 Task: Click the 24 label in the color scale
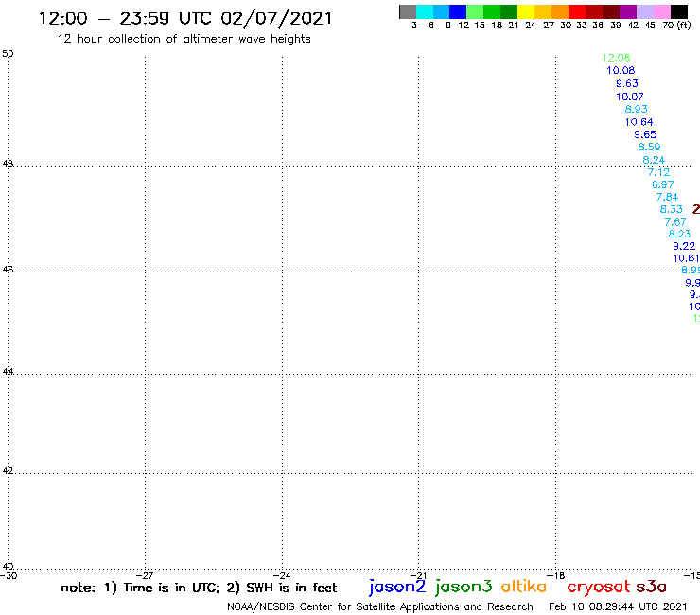coord(531,26)
